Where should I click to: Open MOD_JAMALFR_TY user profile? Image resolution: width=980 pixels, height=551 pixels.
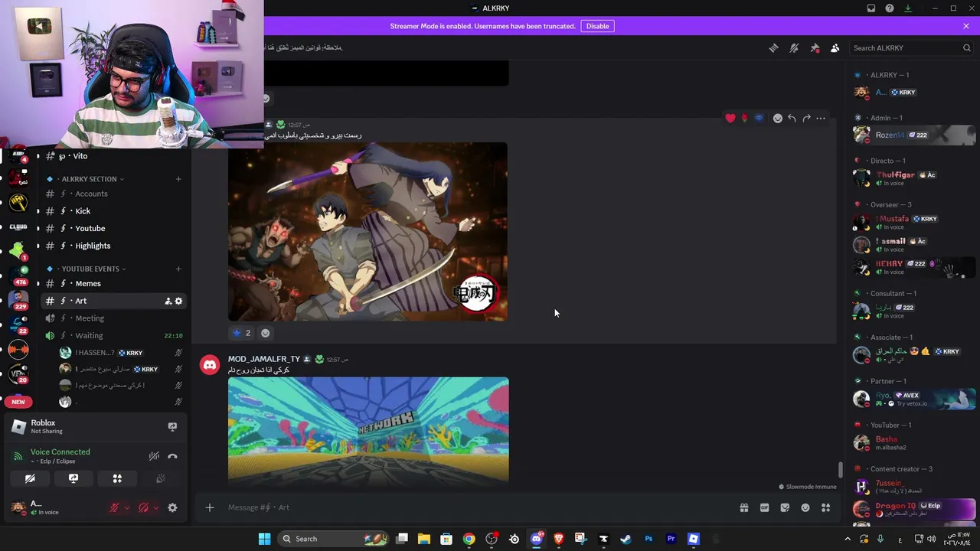(x=264, y=359)
